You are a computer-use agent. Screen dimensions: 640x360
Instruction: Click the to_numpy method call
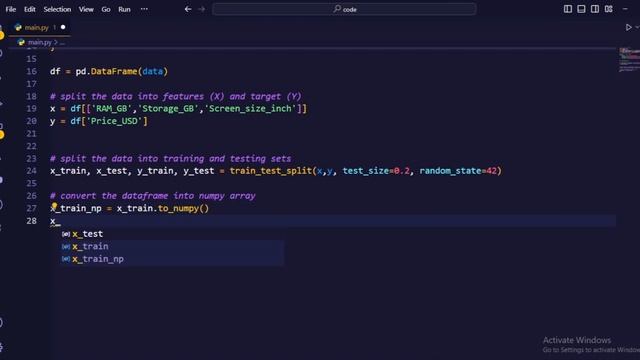coord(178,209)
